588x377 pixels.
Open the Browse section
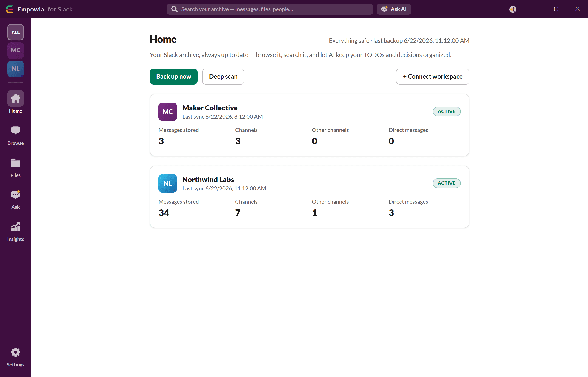tap(16, 135)
